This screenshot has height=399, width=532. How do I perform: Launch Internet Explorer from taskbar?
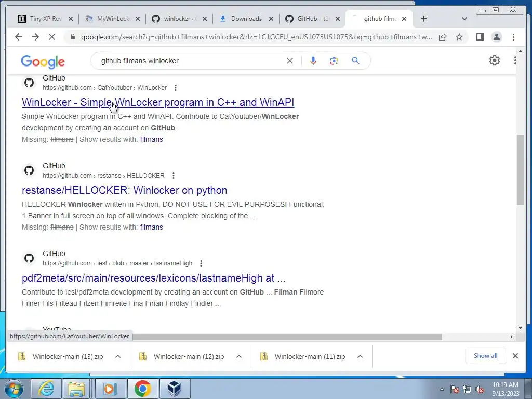(46, 389)
